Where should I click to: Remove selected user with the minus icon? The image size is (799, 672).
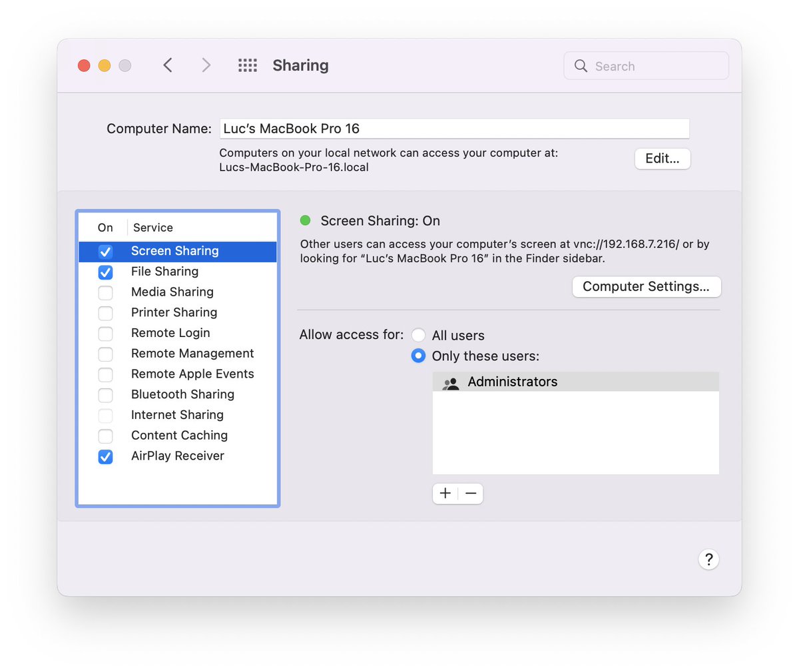coord(471,493)
